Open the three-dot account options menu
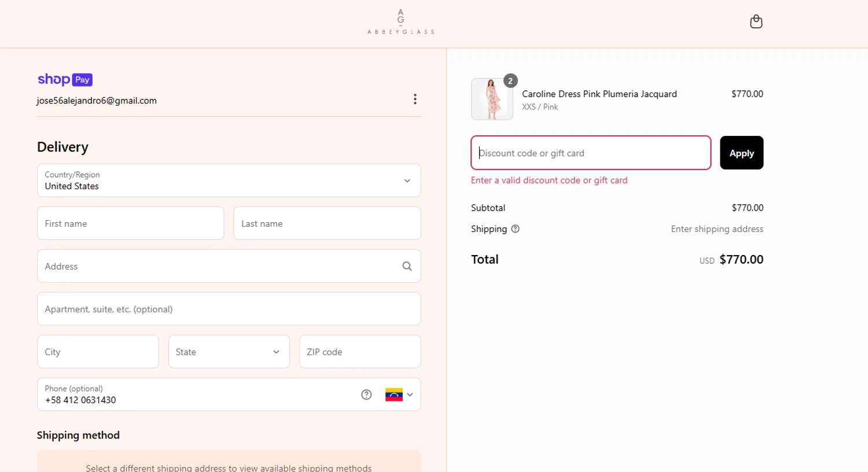The width and height of the screenshot is (868, 472). [x=415, y=99]
